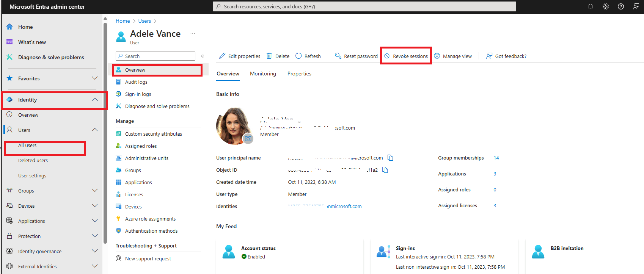Click the What's new icon
Screen dimensions: 644x274
pyautogui.click(x=9, y=42)
